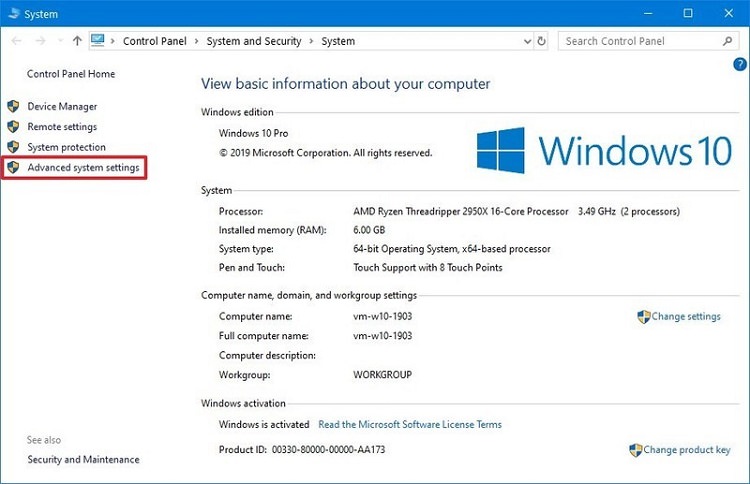This screenshot has width=750, height=484.
Task: Go up one level with Up arrow
Action: tap(77, 42)
